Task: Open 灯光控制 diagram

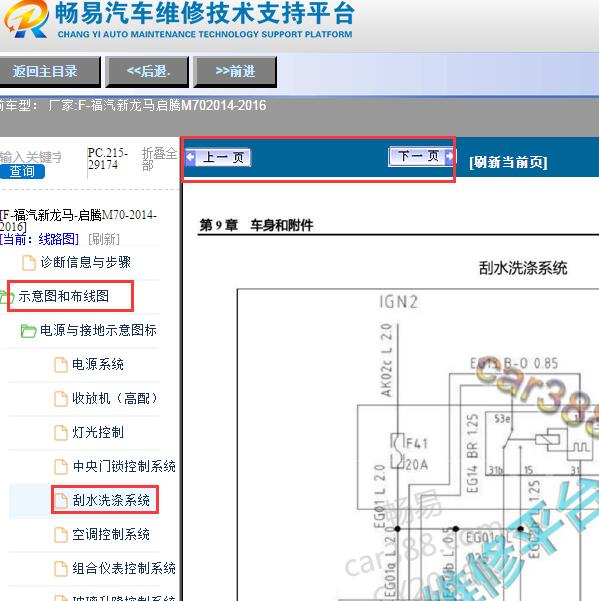Action: pyautogui.click(x=98, y=432)
